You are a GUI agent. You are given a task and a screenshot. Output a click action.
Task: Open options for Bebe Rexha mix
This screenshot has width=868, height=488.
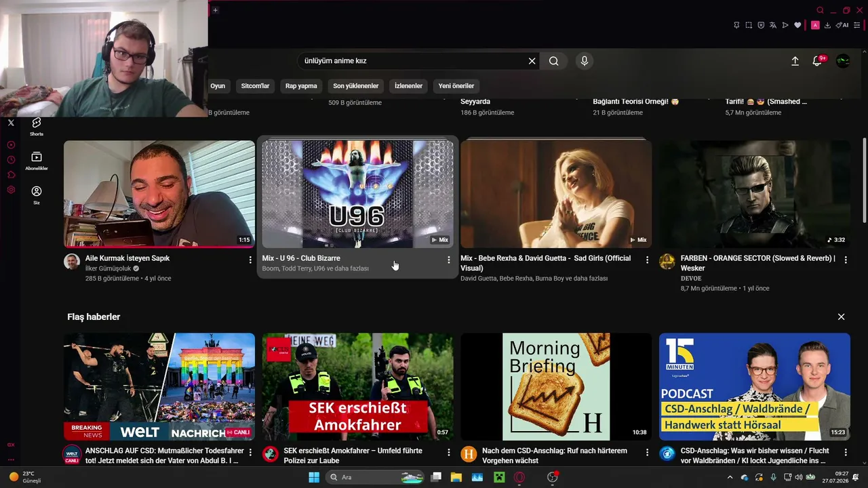click(x=647, y=260)
